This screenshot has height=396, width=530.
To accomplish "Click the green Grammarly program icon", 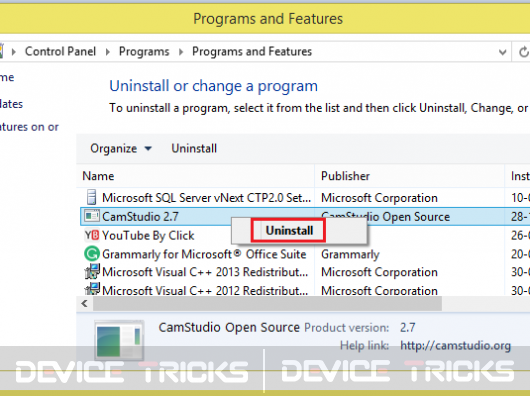I will pos(92,254).
